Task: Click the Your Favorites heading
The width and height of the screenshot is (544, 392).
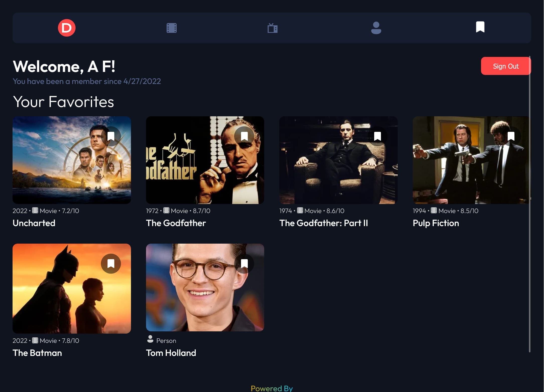Action: coord(63,102)
